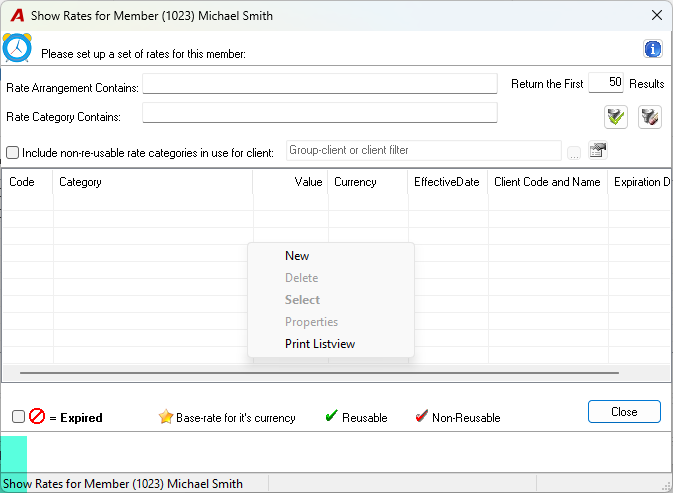The height and width of the screenshot is (493, 673).
Task: Open Properties from the context menu
Action: pos(331,322)
